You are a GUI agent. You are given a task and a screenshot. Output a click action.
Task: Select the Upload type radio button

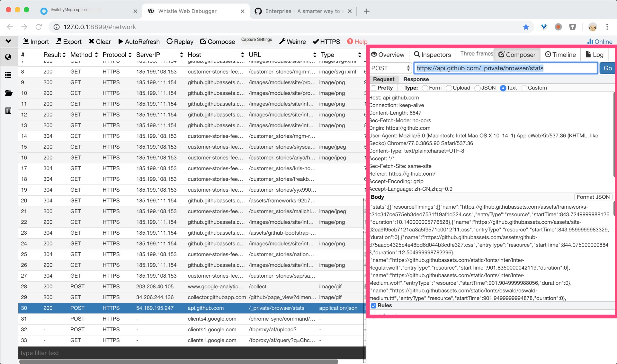449,88
